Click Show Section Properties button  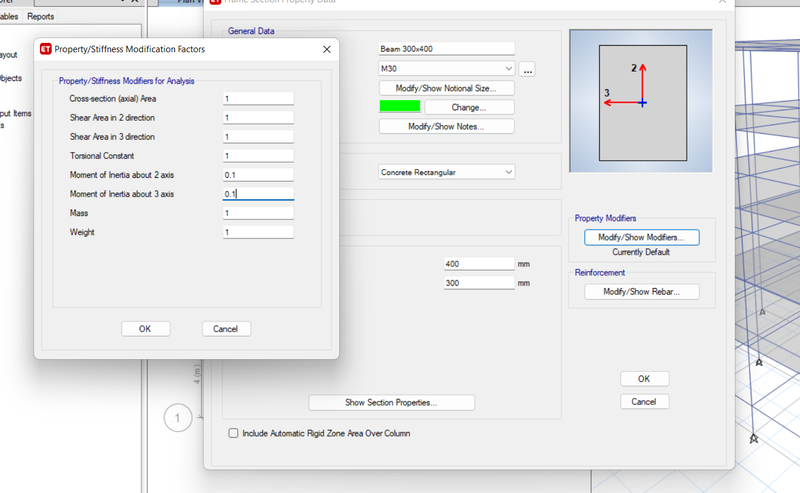tap(391, 402)
